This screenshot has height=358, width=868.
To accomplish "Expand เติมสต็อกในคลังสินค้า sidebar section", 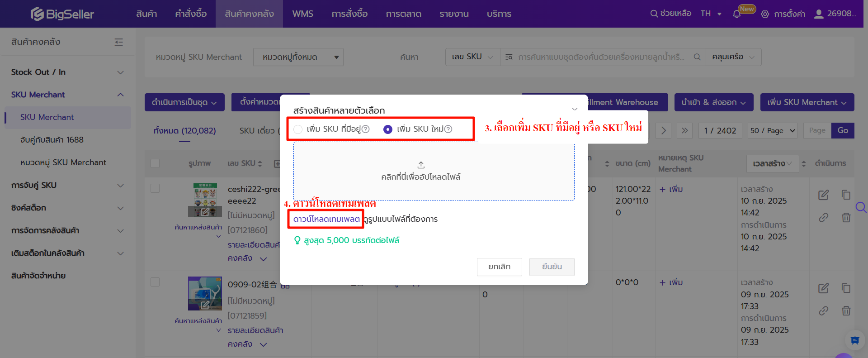I will (120, 253).
